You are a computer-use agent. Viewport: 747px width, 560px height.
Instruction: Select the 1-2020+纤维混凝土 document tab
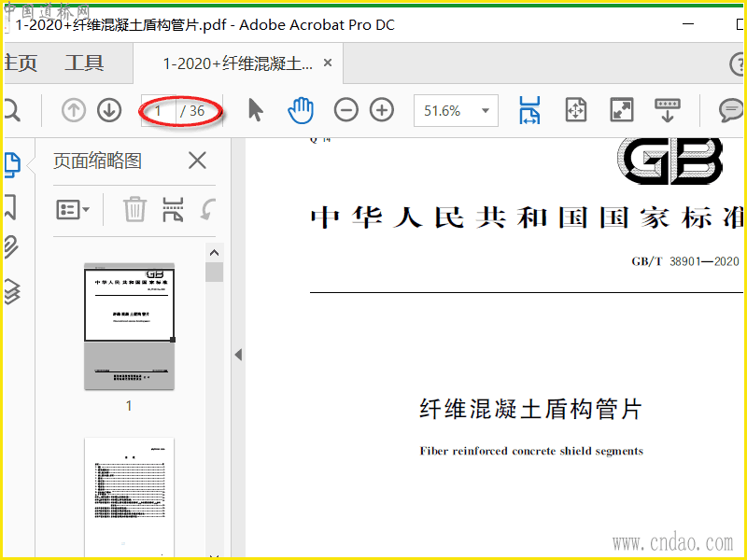click(x=238, y=63)
